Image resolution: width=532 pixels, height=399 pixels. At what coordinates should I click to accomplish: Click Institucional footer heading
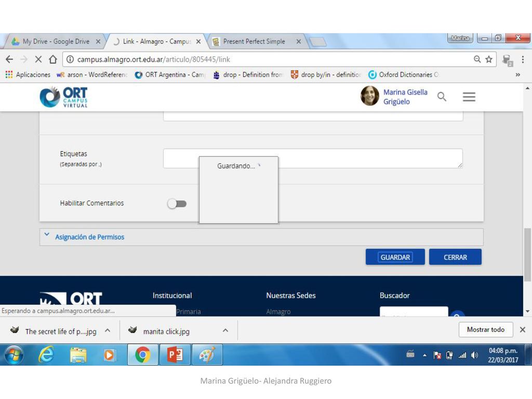(172, 296)
